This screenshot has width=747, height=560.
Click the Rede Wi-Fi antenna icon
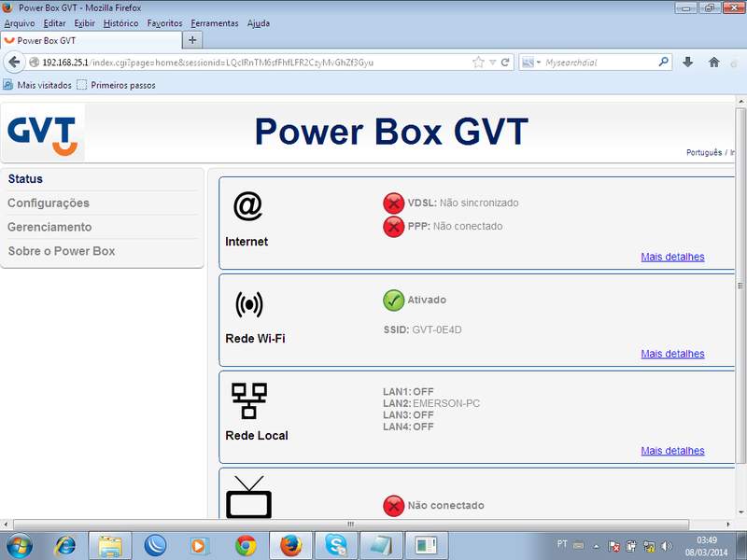(249, 304)
